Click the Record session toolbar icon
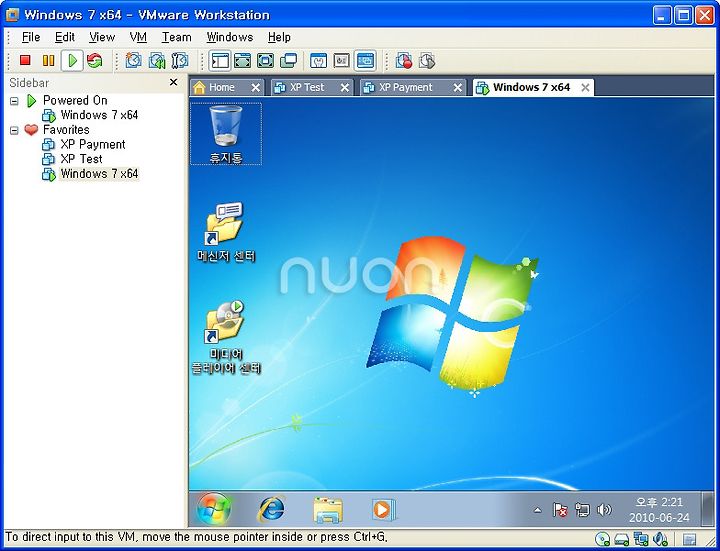Screen dimensions: 720x551 (x=404, y=60)
